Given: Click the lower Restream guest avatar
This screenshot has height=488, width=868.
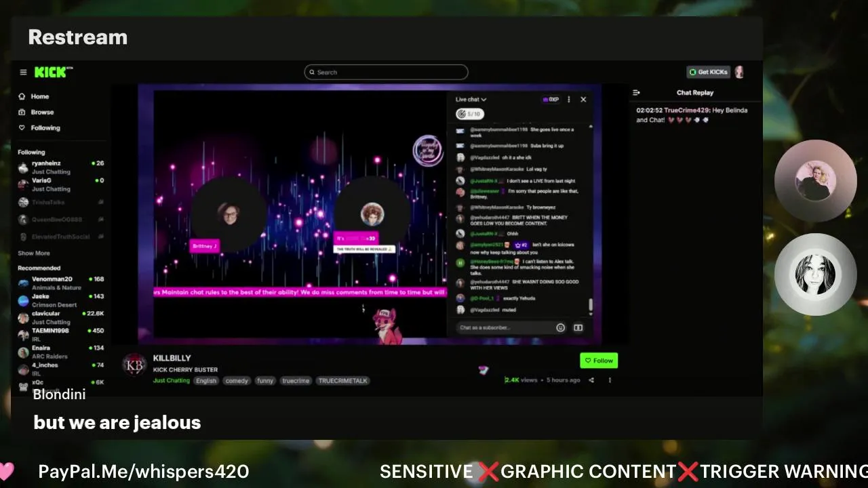Looking at the screenshot, I should [x=816, y=274].
